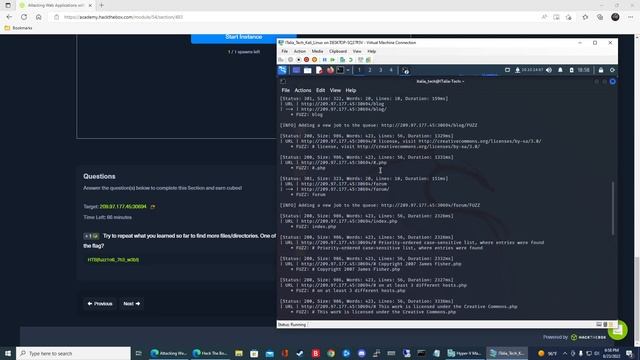
Task: Click the Windows taskbar search box
Action: [x=73, y=353]
